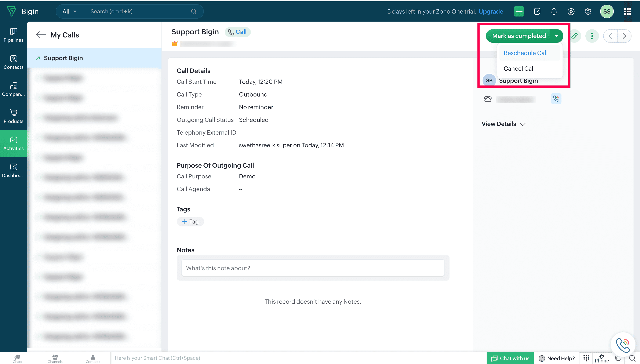This screenshot has height=364, width=640.
Task: Select Reschedule Call menu option
Action: [526, 53]
